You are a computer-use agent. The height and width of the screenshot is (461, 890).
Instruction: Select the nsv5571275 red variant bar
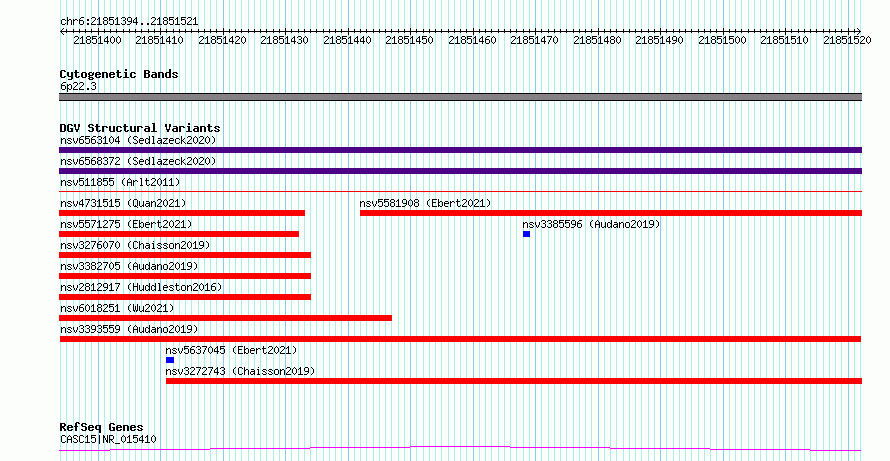point(179,234)
